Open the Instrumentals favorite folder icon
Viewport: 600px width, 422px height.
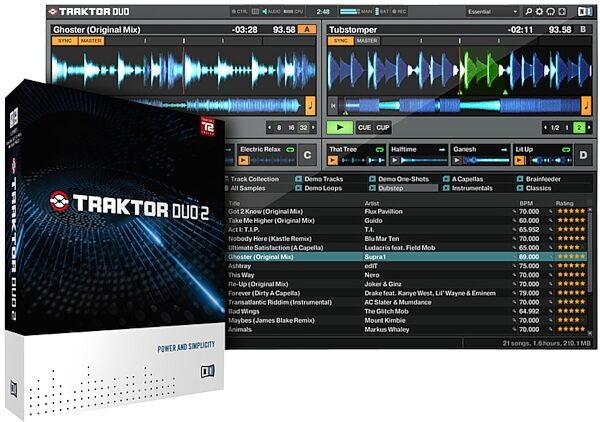446,188
